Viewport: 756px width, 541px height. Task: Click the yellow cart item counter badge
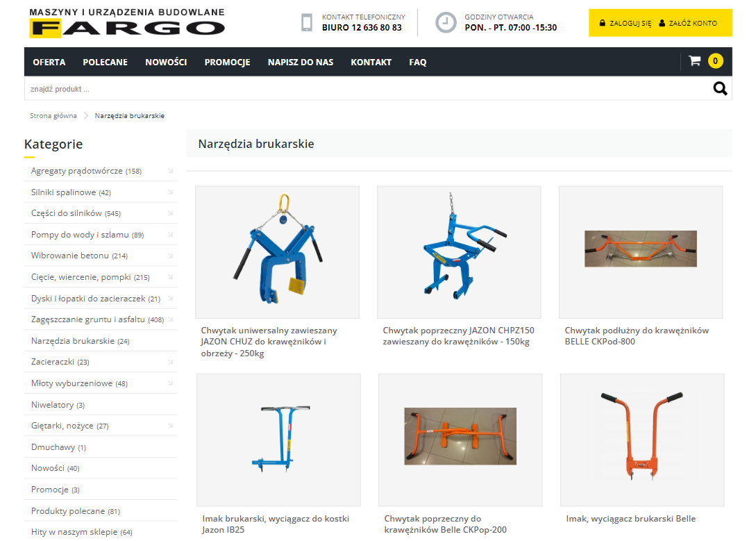[x=716, y=60]
